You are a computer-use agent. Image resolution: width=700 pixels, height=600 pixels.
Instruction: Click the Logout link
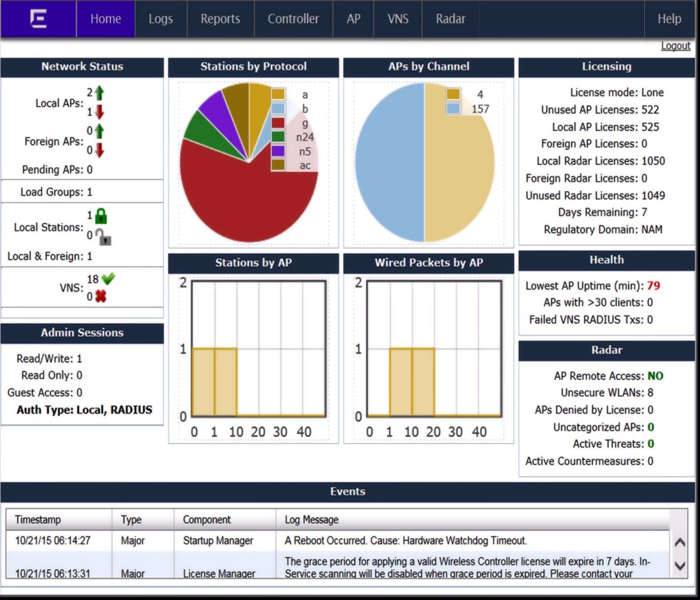[675, 46]
